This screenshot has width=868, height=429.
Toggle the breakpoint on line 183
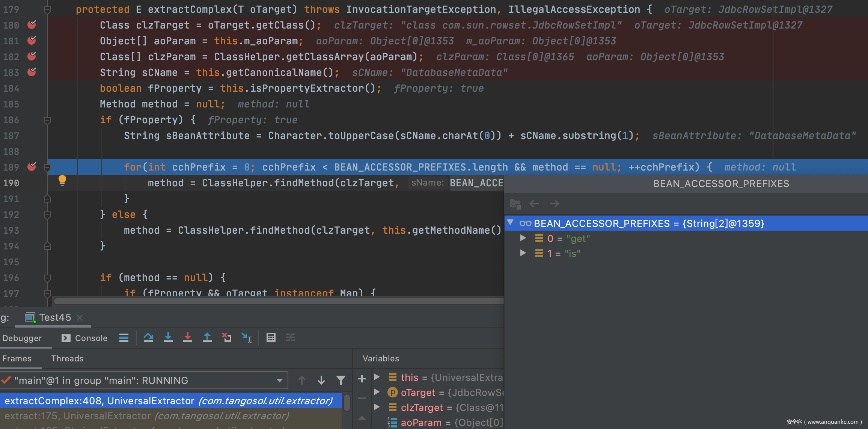click(32, 72)
